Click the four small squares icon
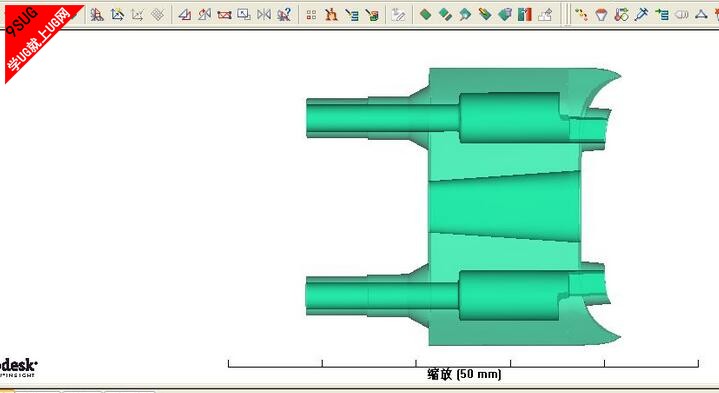This screenshot has height=393, width=719. click(x=311, y=15)
